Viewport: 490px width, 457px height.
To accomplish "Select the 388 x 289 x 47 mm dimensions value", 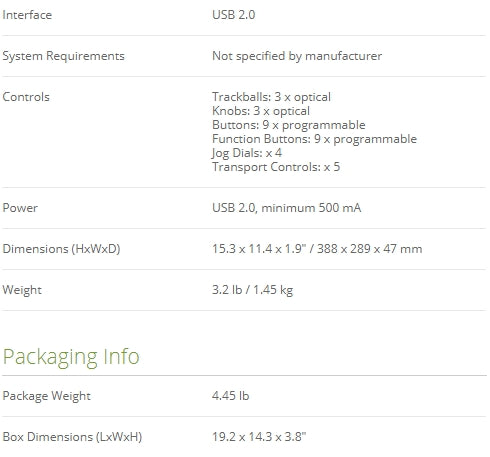I will 369,249.
